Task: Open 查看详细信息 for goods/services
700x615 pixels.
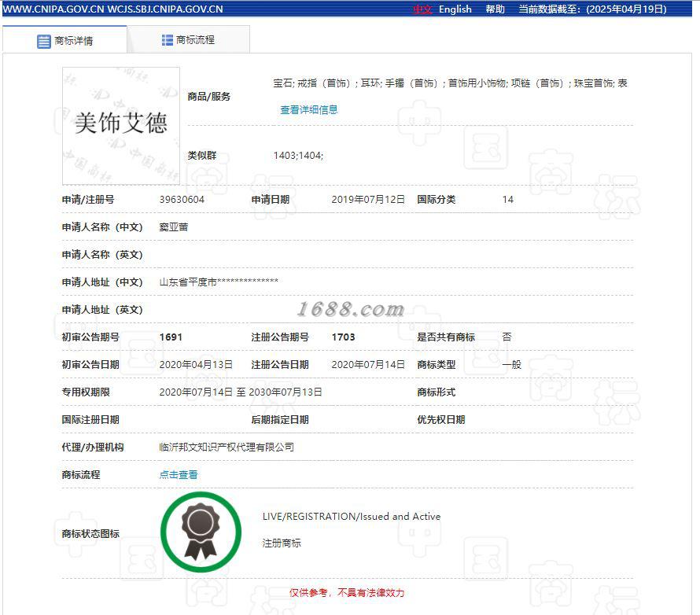Action: (x=308, y=110)
